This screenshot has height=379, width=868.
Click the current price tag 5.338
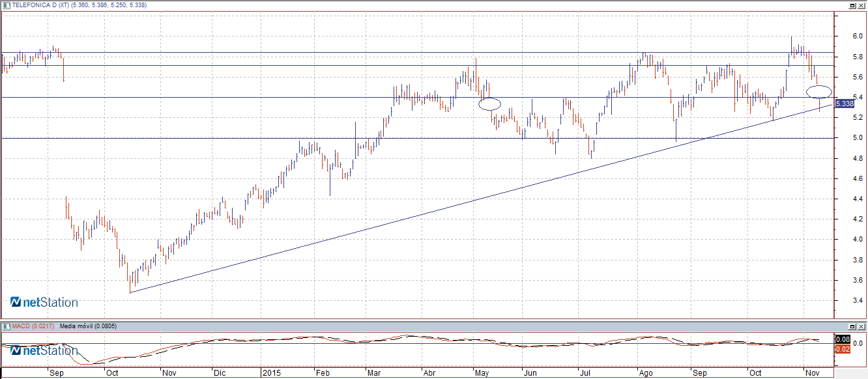click(845, 104)
